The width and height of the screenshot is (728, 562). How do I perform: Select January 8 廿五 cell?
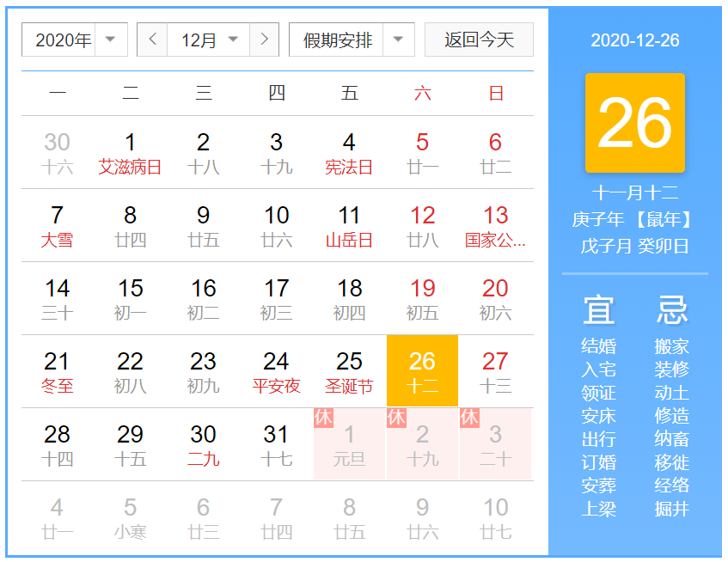[x=349, y=518]
